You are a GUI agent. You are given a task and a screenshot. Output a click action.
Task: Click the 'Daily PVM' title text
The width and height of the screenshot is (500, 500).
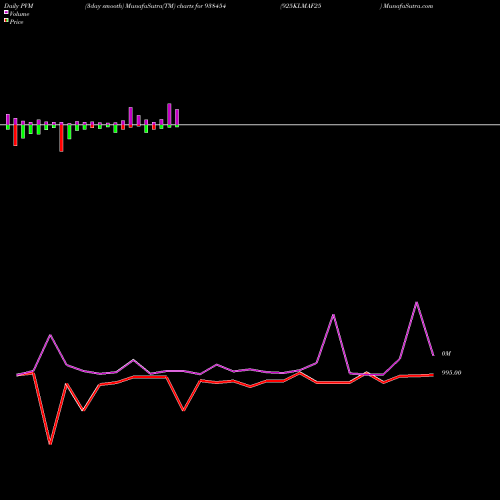[19, 6]
